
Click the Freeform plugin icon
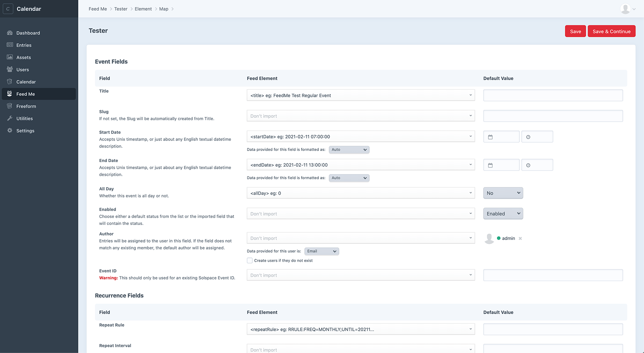point(10,106)
